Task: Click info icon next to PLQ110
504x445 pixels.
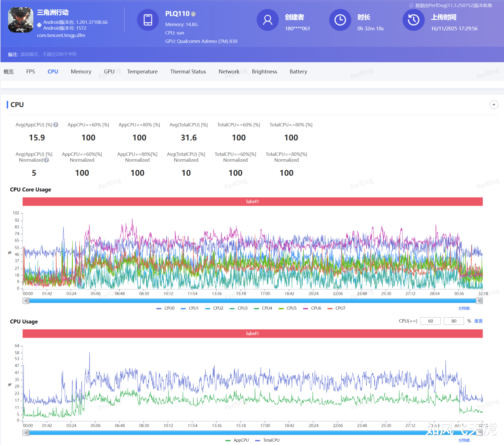Action: coord(193,14)
